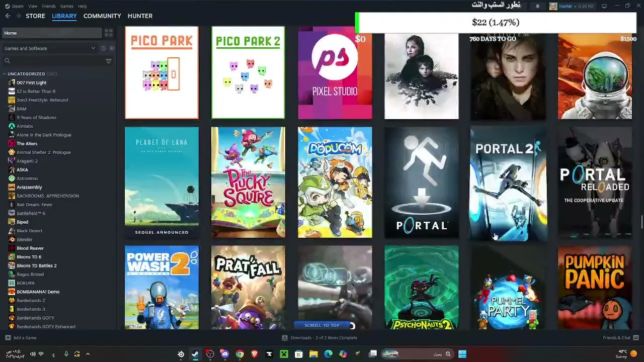Open Downloads complete status link
This screenshot has height=362, width=644.
[x=324, y=338]
